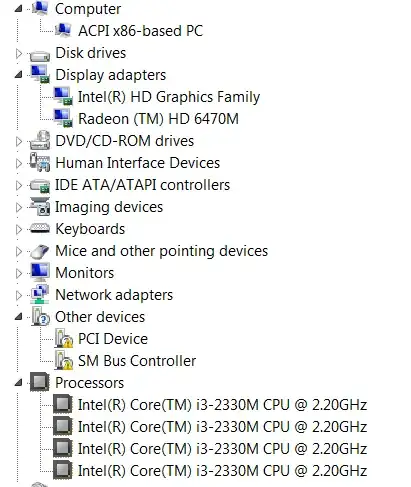Select the Processors label
This screenshot has height=487, width=411.
click(x=90, y=383)
